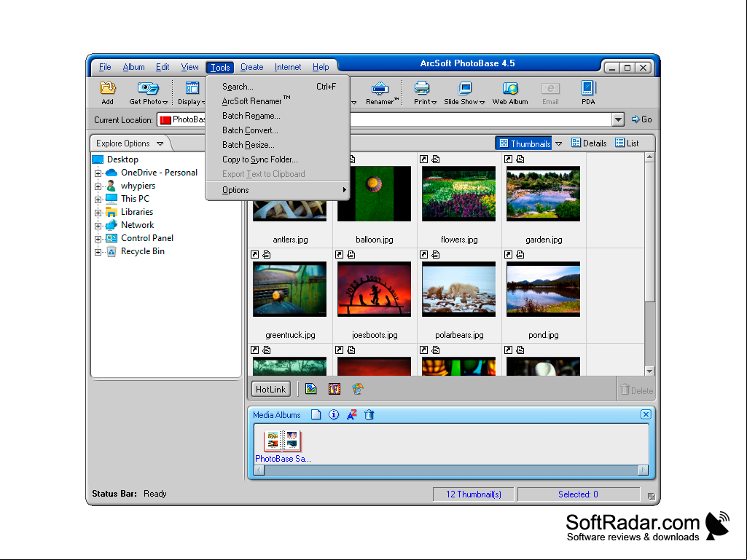Screen dimensions: 747x560
Task: Click the Current Location input field
Action: (x=384, y=119)
